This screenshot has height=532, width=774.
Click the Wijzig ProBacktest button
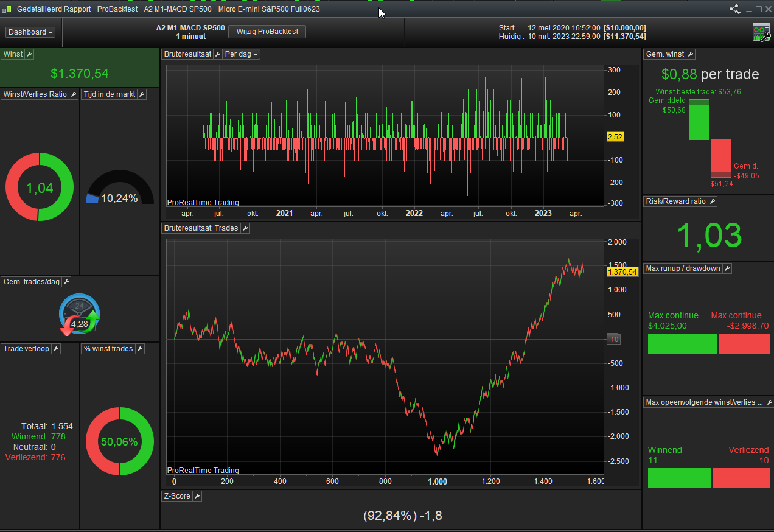tap(267, 32)
